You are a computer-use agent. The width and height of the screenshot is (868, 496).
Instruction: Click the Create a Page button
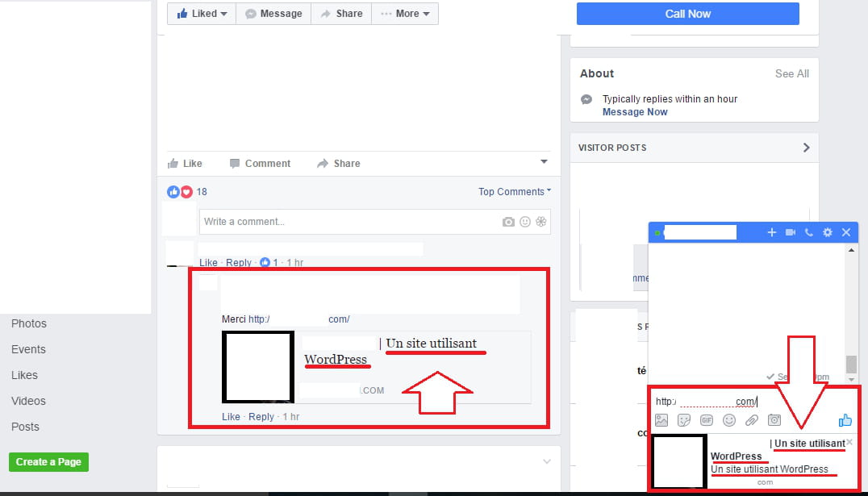pyautogui.click(x=48, y=461)
